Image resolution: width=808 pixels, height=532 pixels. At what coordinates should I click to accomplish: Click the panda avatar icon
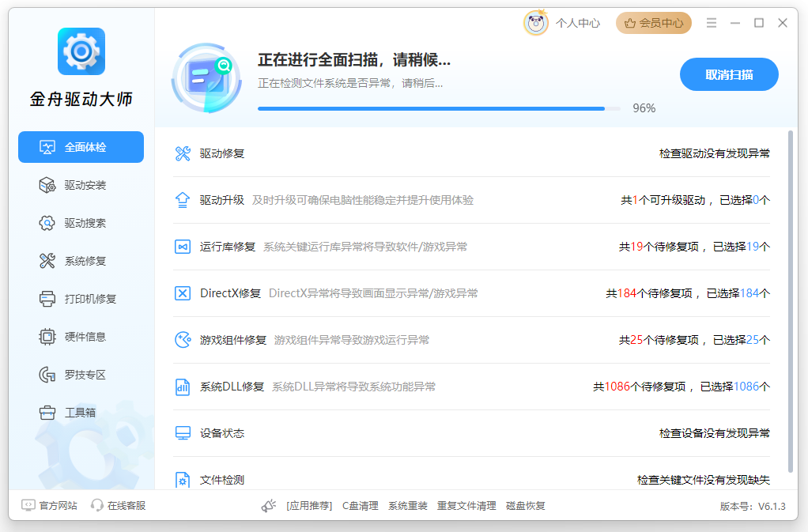click(536, 23)
